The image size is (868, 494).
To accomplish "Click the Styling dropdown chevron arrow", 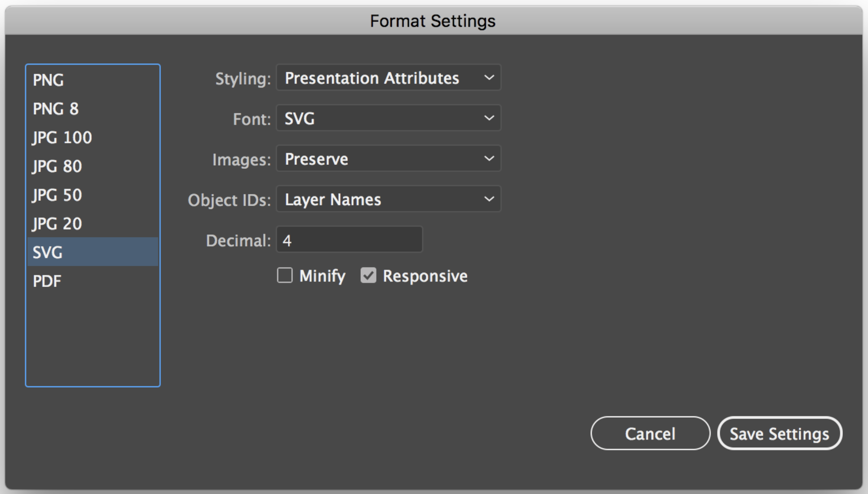I will pos(489,77).
